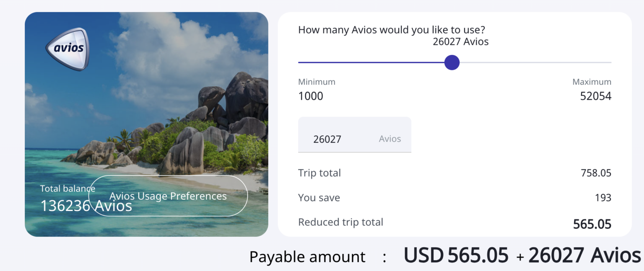The width and height of the screenshot is (644, 271).
Task: Click the Trip total row
Action: click(319, 173)
